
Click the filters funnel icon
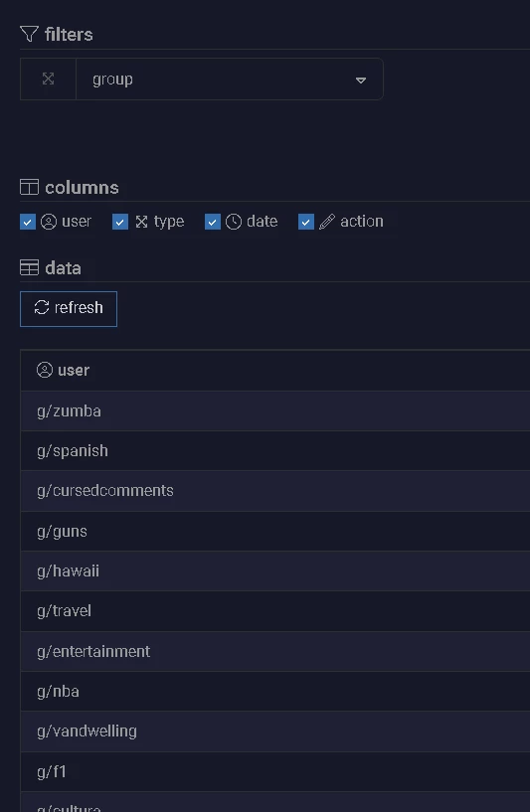click(29, 34)
